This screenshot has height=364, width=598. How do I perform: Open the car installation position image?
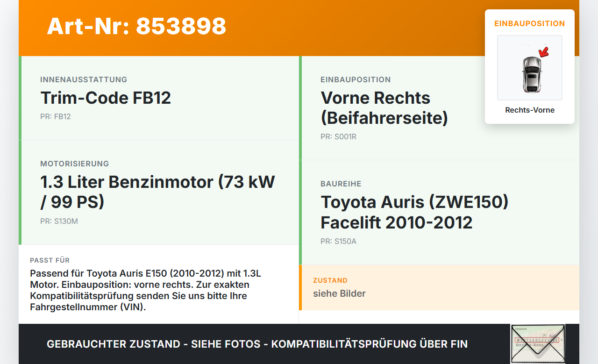[x=530, y=68]
